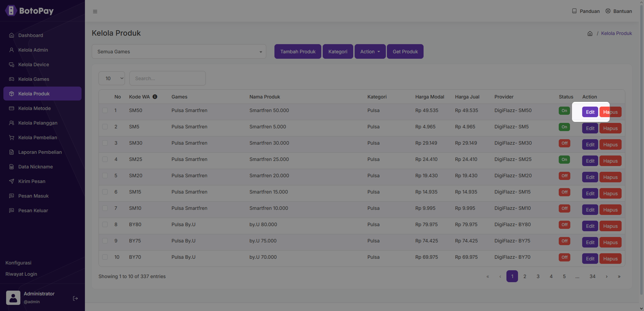Toggle the sidebar hamburger menu icon
This screenshot has width=644, height=311.
[95, 12]
